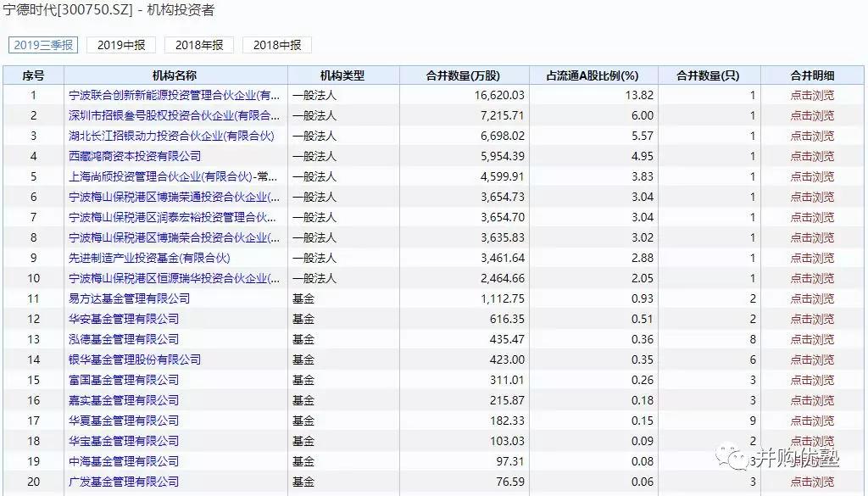Open 西藏鸿商资本投资有限公司 link
The width and height of the screenshot is (868, 496).
coord(135,156)
